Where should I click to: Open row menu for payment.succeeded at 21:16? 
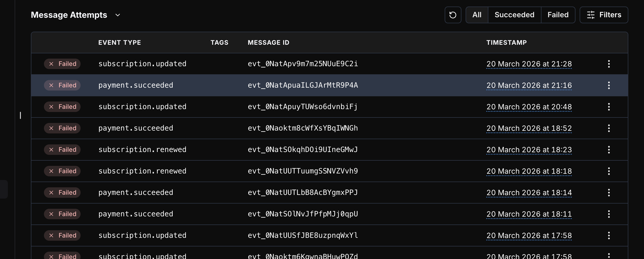(x=609, y=85)
